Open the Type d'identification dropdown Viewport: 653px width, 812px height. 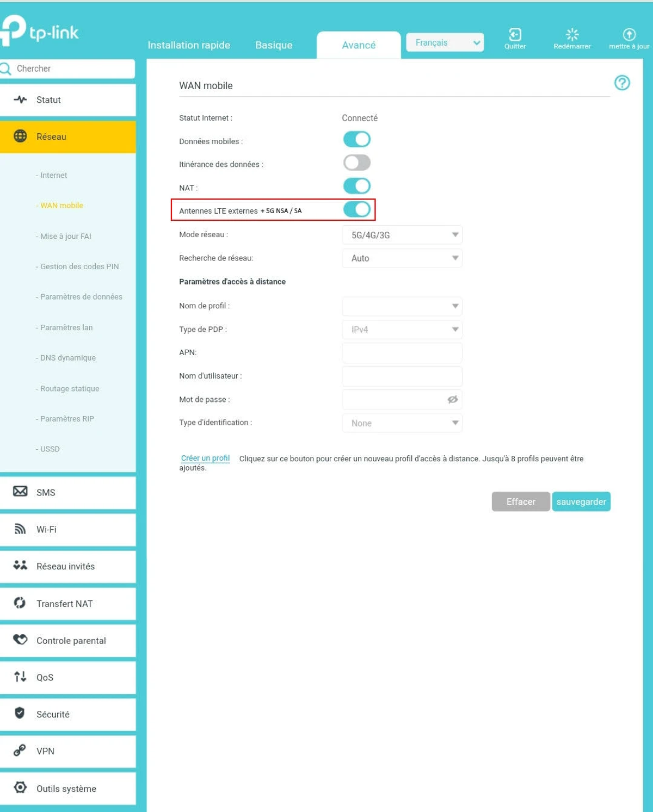pos(402,423)
